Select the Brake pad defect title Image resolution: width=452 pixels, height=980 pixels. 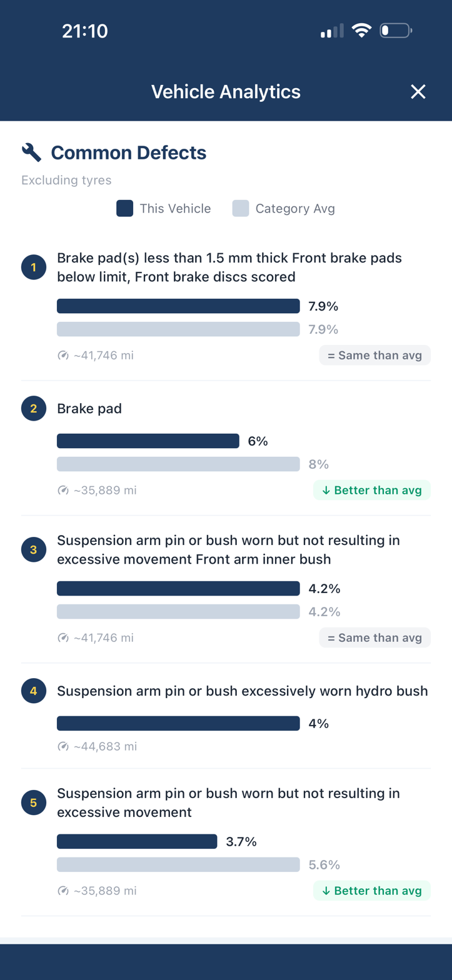(89, 409)
